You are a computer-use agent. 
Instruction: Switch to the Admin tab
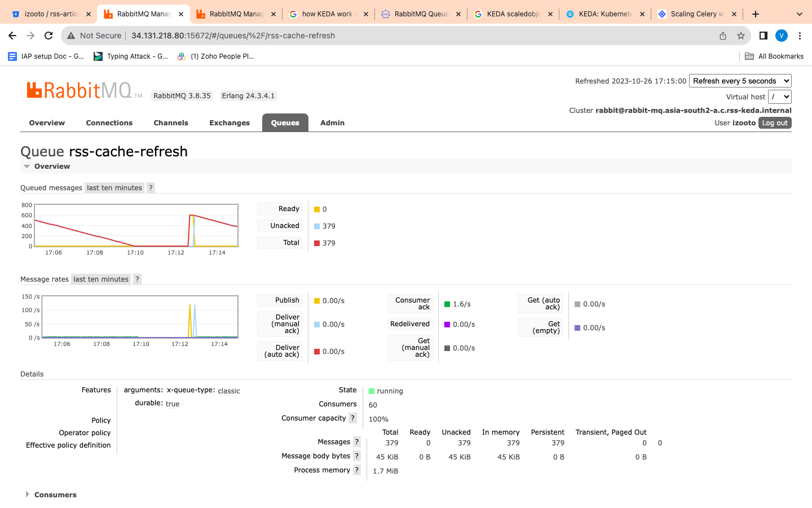click(332, 122)
